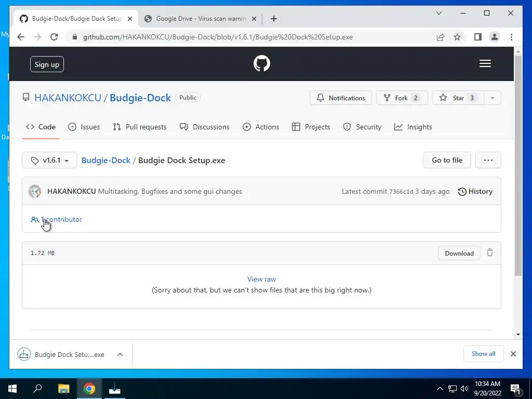Screen dimensions: 532x399
Task: Fork the repository with the Fork button
Action: pos(402,98)
